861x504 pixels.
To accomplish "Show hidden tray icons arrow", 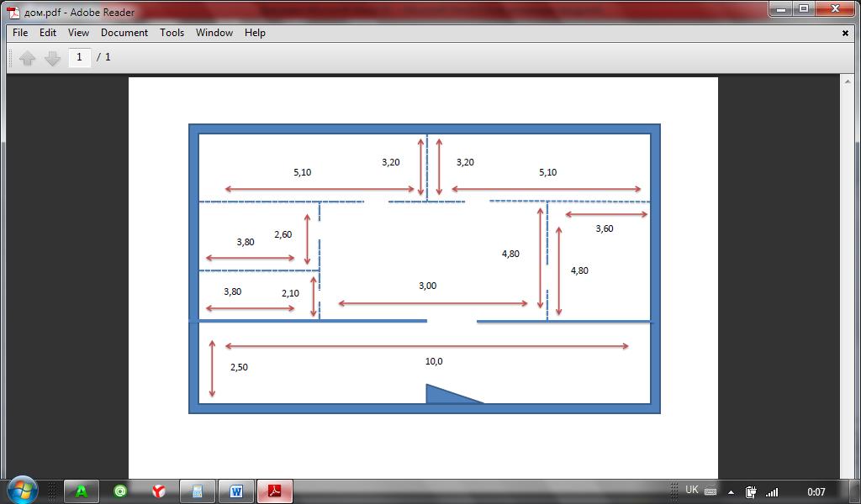I will [x=731, y=492].
